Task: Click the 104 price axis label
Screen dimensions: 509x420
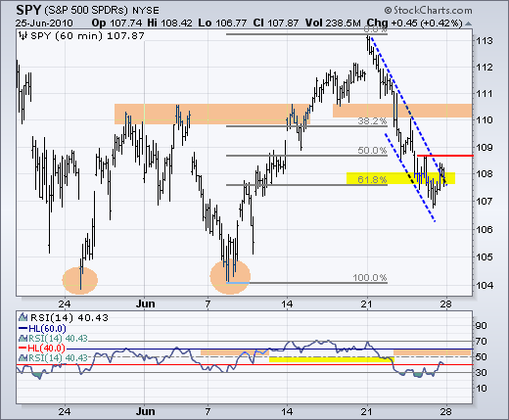Action: click(x=485, y=285)
